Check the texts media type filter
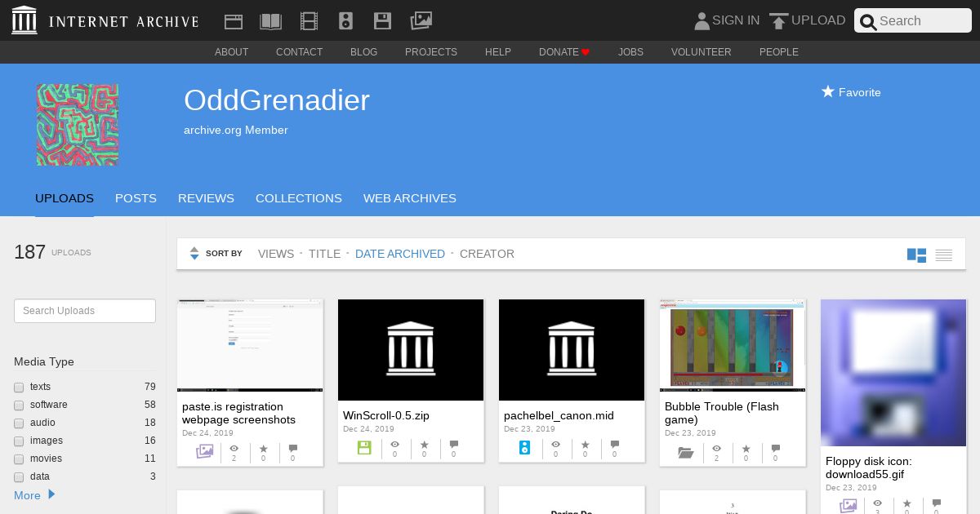The width and height of the screenshot is (980, 514). 19,388
